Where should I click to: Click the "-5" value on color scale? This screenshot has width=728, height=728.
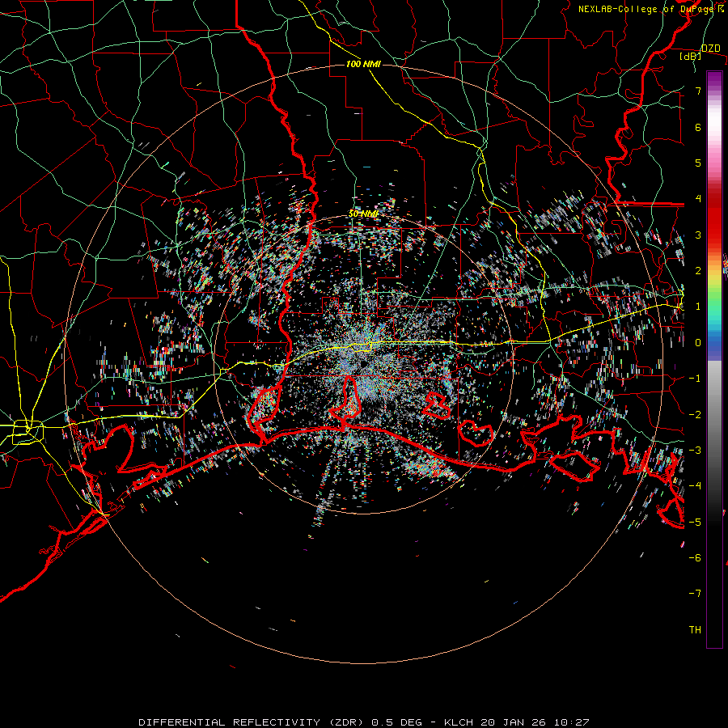(x=695, y=523)
